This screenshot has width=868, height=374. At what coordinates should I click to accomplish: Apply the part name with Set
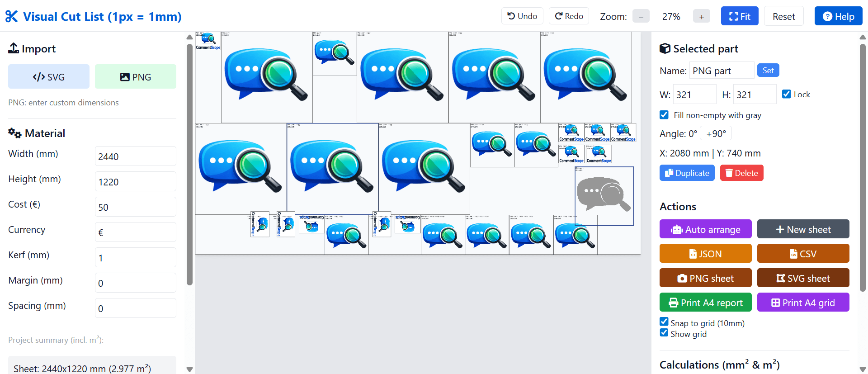pyautogui.click(x=768, y=70)
